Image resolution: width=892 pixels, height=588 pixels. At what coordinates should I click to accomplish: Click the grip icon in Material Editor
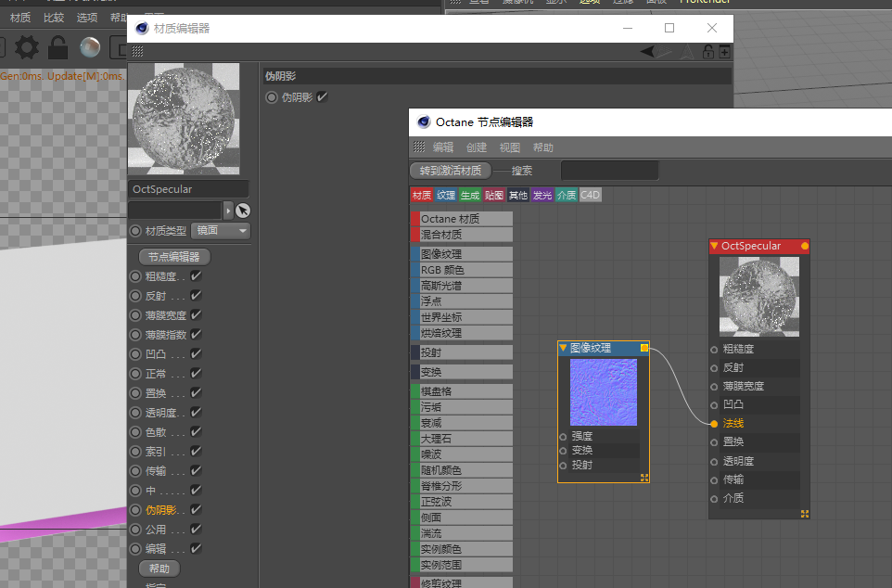coord(137,52)
